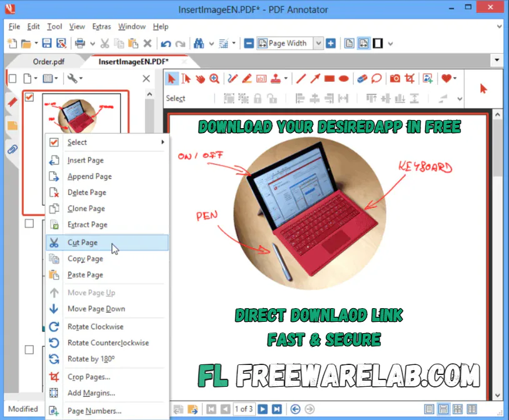The image size is (509, 420).
Task: Open the Extras menu
Action: click(101, 26)
